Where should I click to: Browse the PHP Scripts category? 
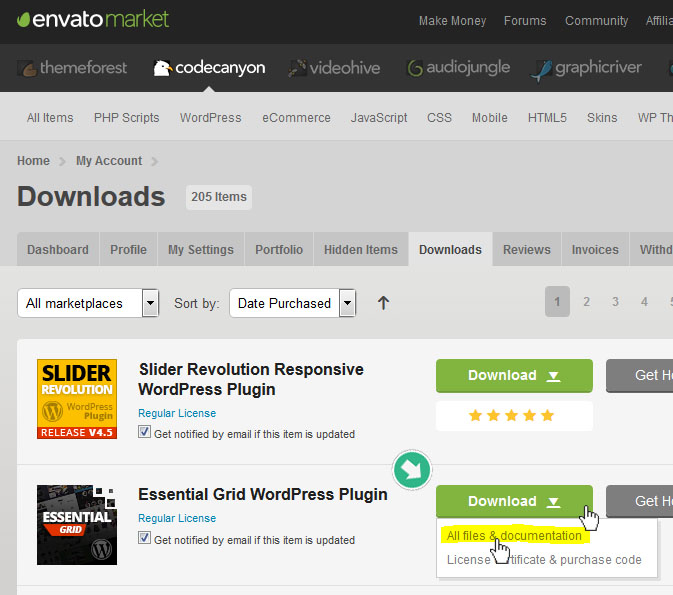pyautogui.click(x=127, y=118)
